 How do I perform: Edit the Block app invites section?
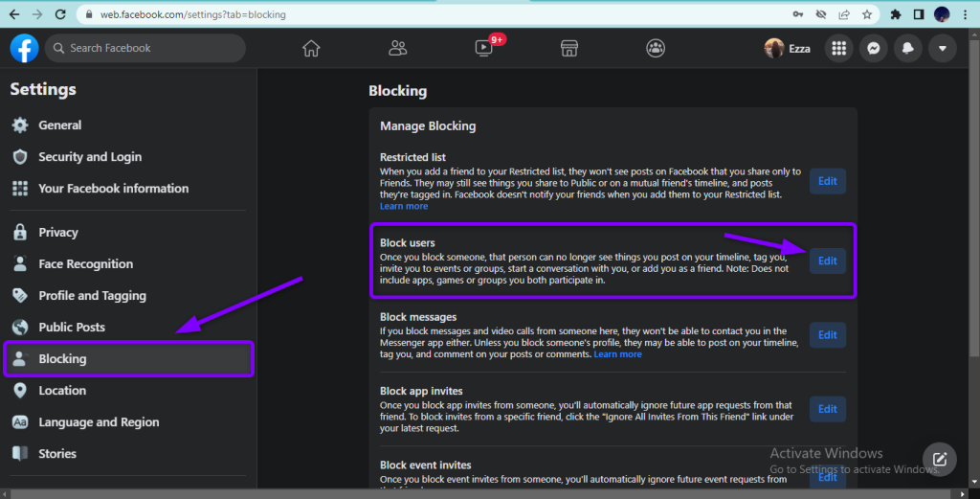pyautogui.click(x=828, y=409)
